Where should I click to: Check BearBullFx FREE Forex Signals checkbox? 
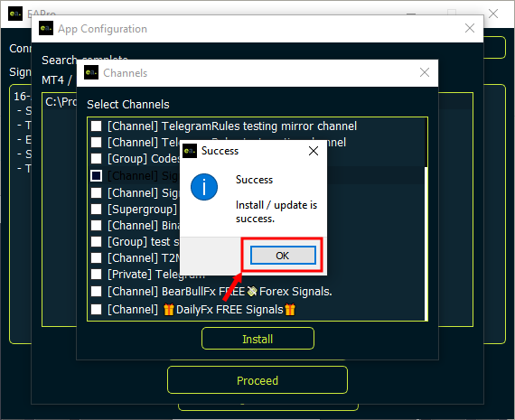[x=97, y=291]
